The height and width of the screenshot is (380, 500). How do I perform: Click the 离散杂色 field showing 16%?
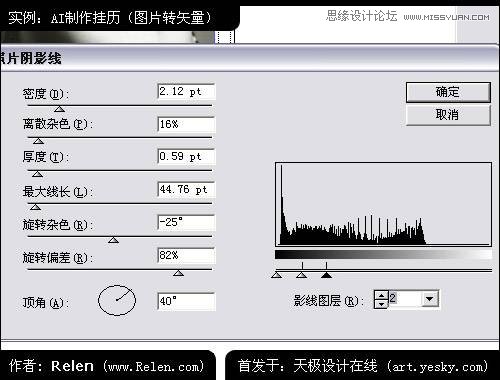[x=186, y=125]
